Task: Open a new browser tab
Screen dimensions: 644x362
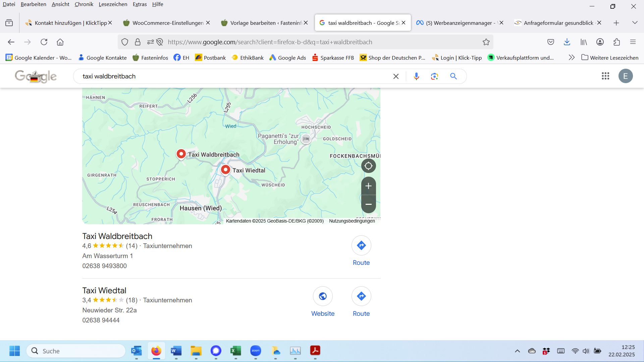Action: coord(616,23)
